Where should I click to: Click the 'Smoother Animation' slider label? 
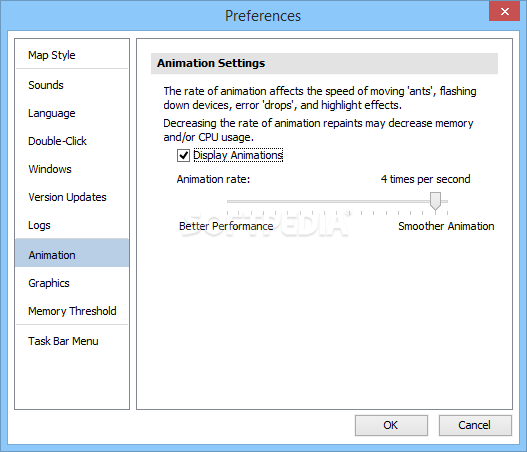tap(446, 226)
